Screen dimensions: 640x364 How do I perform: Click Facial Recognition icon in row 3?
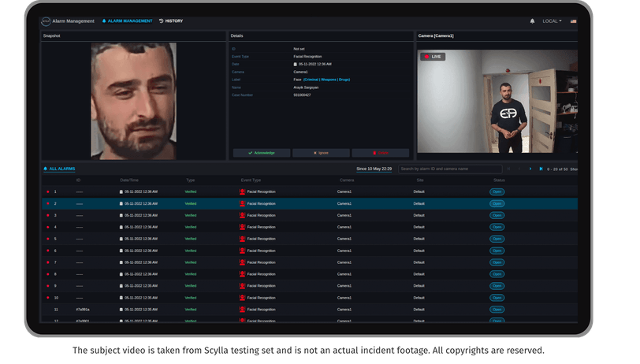(242, 215)
